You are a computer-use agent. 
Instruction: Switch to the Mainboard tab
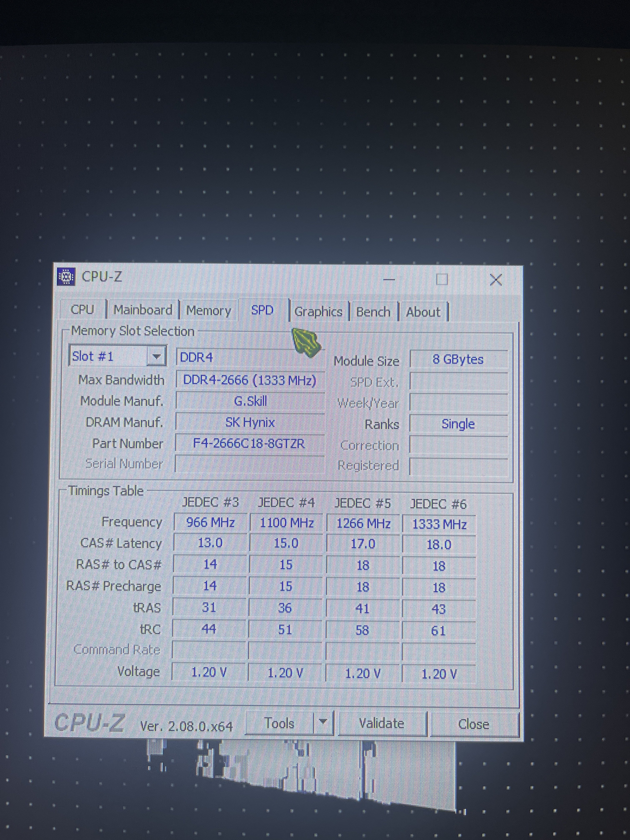click(143, 310)
